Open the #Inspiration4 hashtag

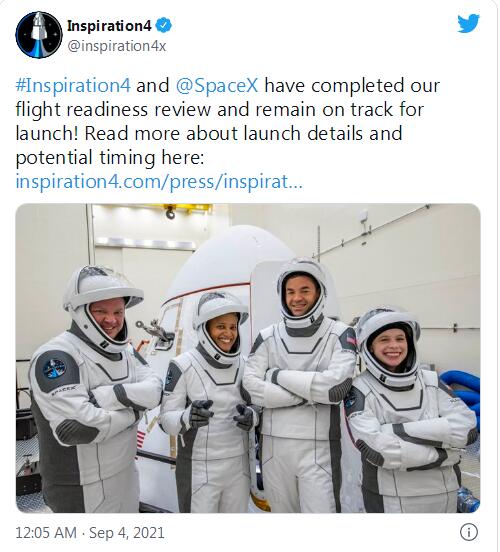(x=73, y=86)
